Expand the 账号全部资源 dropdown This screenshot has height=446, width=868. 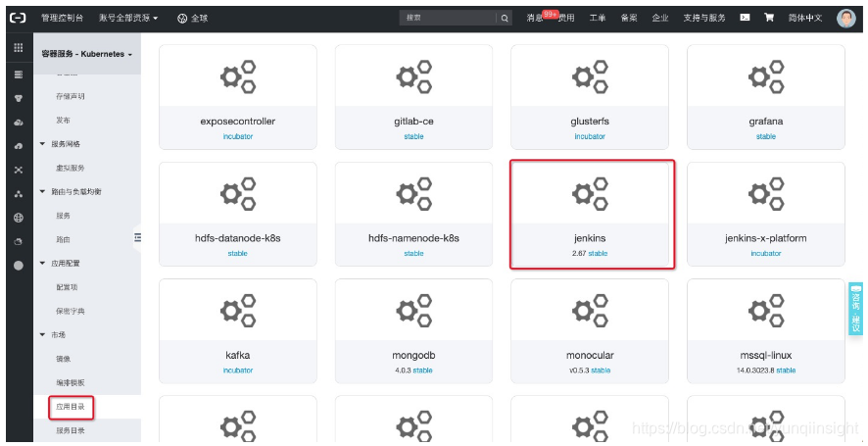(128, 18)
